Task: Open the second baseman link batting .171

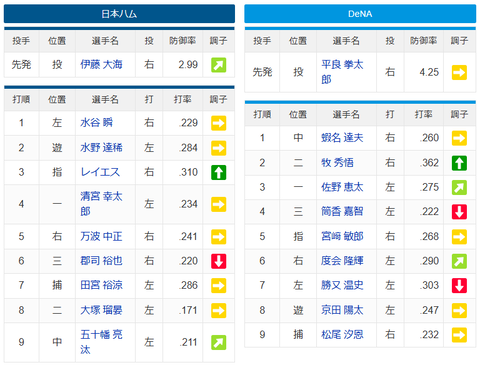Action: 101,310
